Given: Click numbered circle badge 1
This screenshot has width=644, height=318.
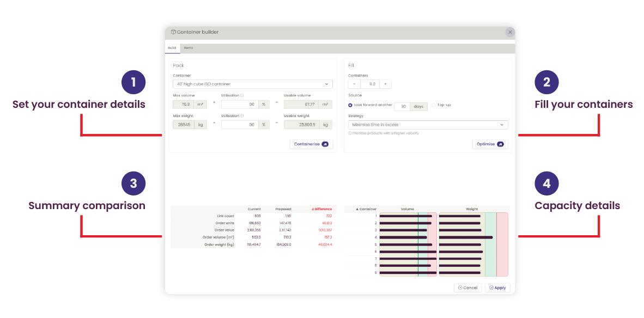Looking at the screenshot, I should pyautogui.click(x=133, y=82).
